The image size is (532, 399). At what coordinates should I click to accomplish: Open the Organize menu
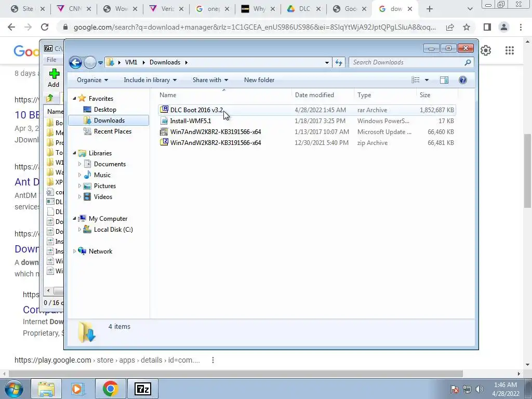click(92, 80)
